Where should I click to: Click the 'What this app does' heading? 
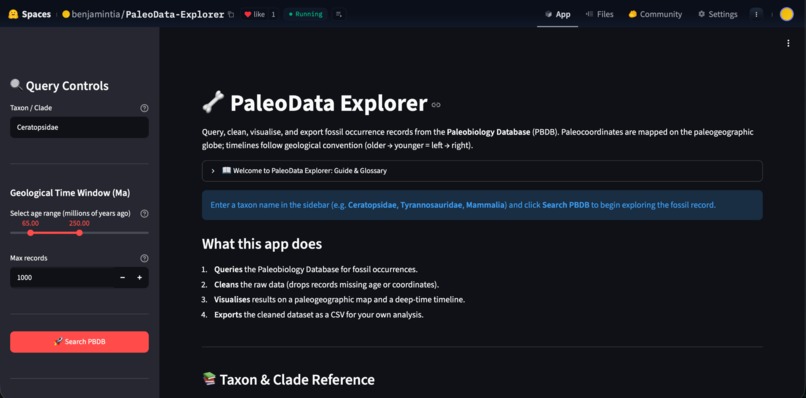click(262, 244)
